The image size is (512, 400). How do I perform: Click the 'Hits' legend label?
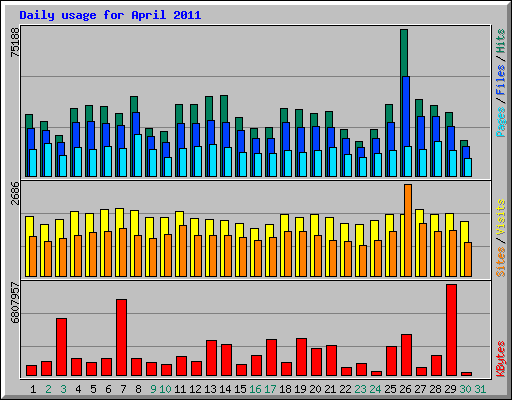pos(500,41)
